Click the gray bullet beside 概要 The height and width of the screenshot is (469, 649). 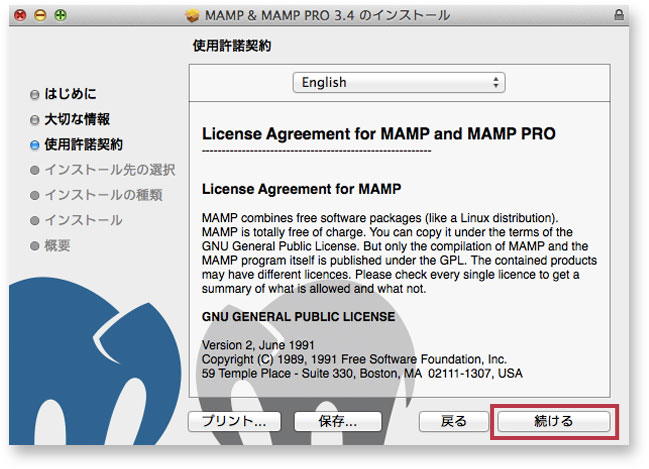[35, 246]
